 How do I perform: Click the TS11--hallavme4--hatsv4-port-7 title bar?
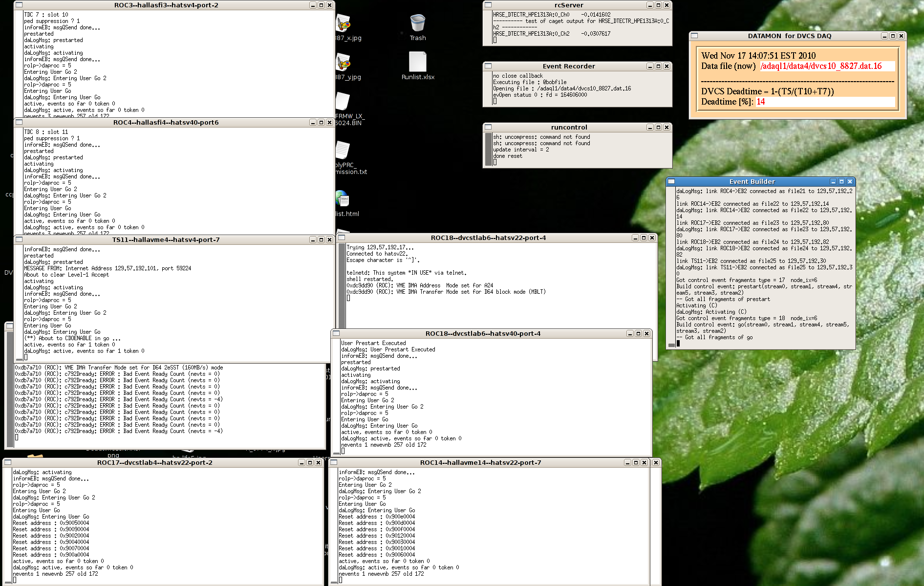(x=166, y=239)
